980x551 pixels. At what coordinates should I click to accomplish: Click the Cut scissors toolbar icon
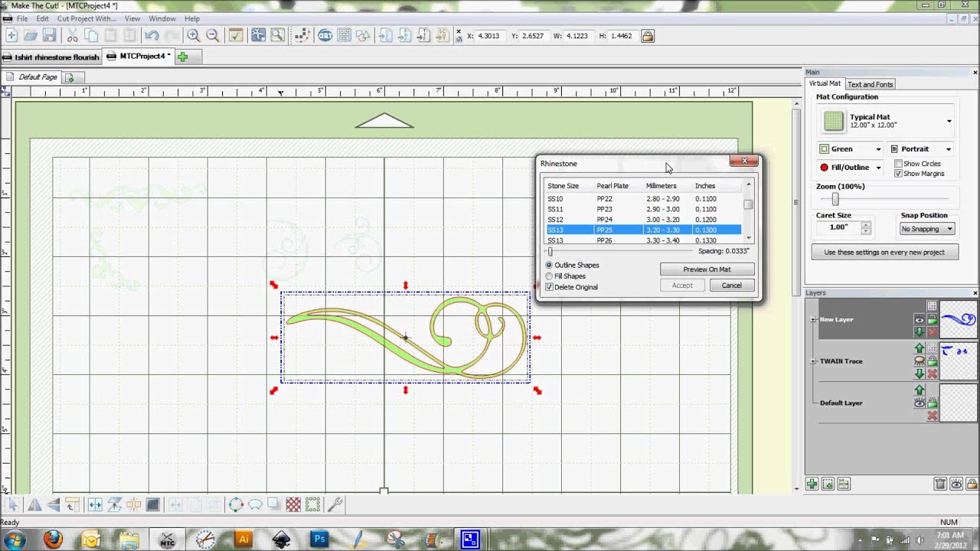click(72, 35)
